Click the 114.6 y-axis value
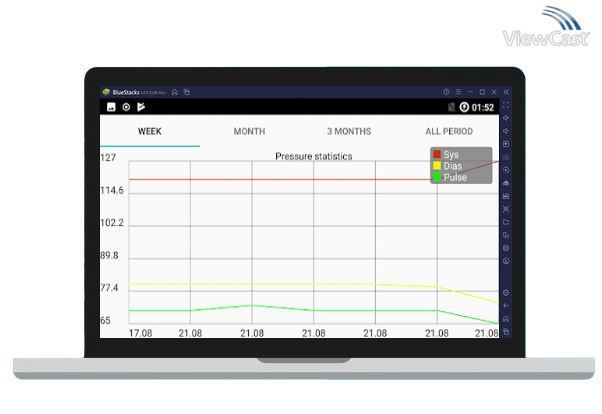 tap(112, 190)
